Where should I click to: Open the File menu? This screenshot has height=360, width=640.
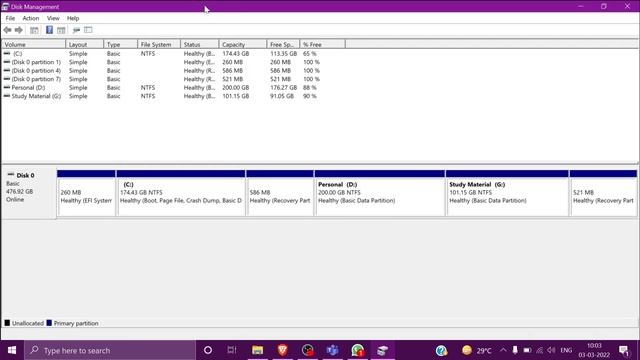click(10, 18)
